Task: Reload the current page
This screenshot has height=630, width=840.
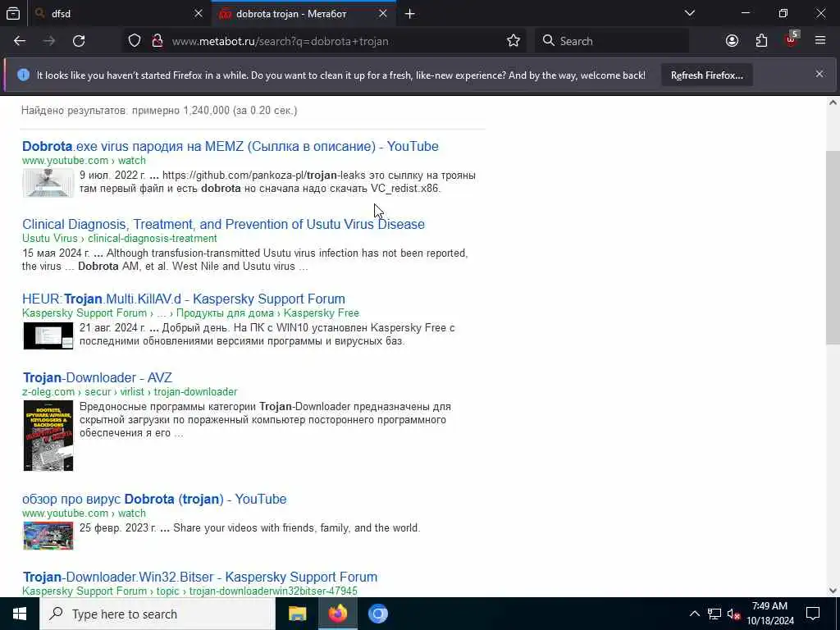Action: click(x=79, y=41)
